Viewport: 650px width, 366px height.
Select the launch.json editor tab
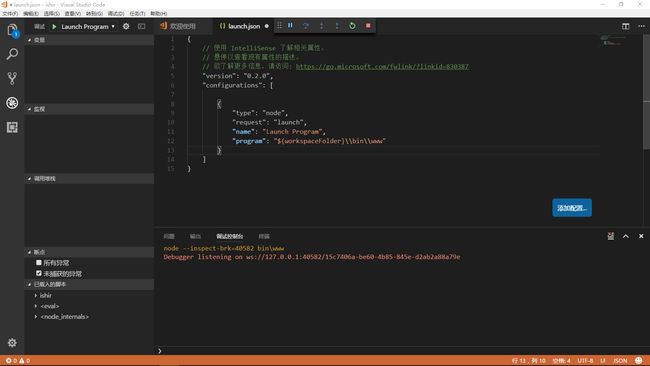point(244,26)
